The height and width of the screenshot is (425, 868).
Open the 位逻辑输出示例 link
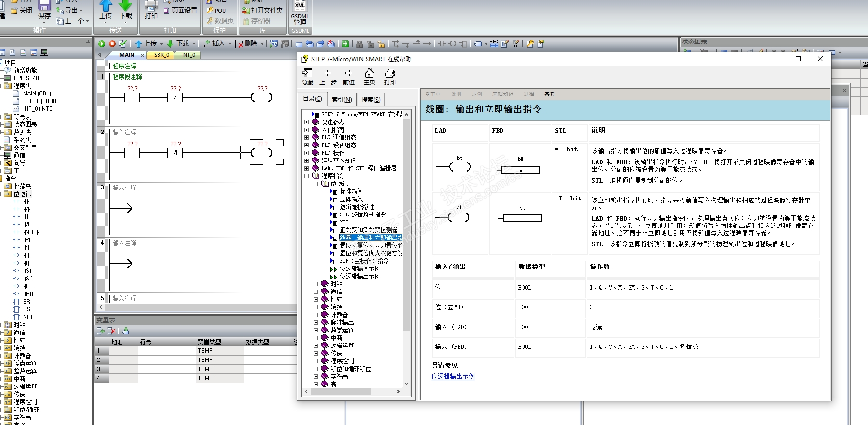pos(453,376)
